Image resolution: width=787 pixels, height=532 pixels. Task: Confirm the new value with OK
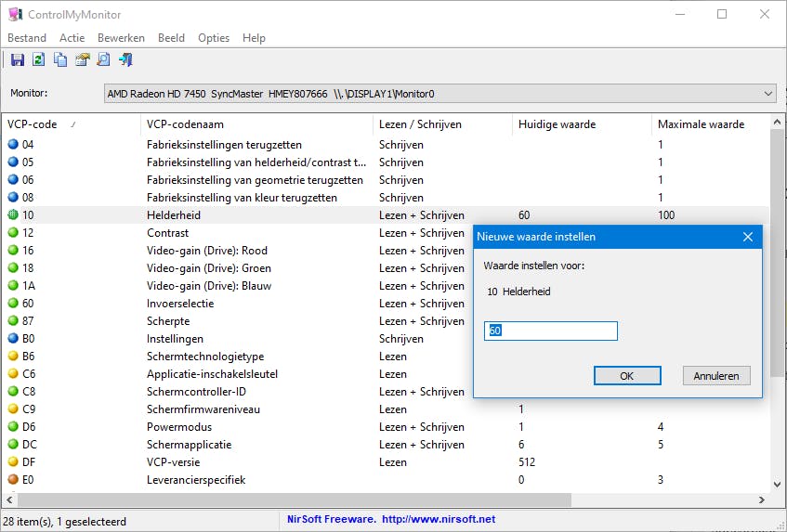coord(627,376)
